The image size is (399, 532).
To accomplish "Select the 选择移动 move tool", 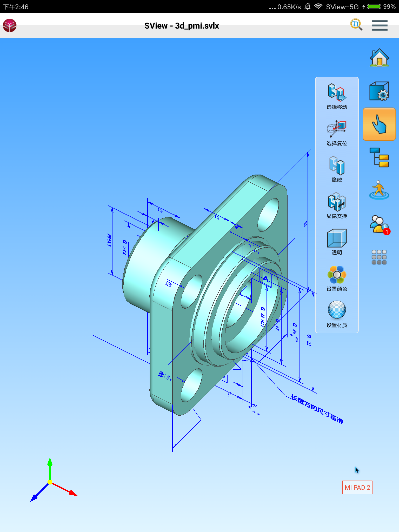I will pos(337,96).
